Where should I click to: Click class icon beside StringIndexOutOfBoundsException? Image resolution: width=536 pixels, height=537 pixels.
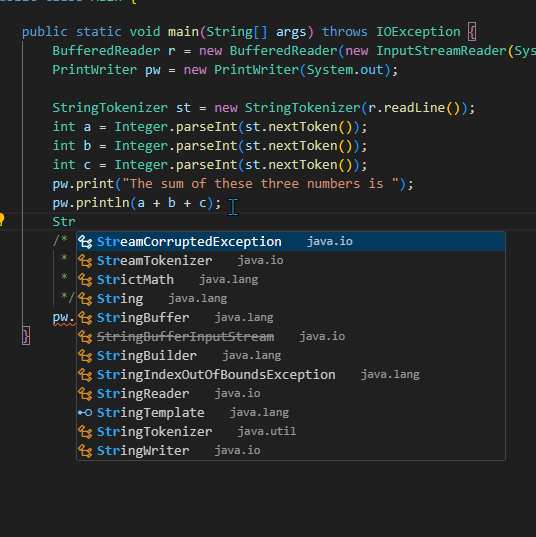tap(85, 375)
